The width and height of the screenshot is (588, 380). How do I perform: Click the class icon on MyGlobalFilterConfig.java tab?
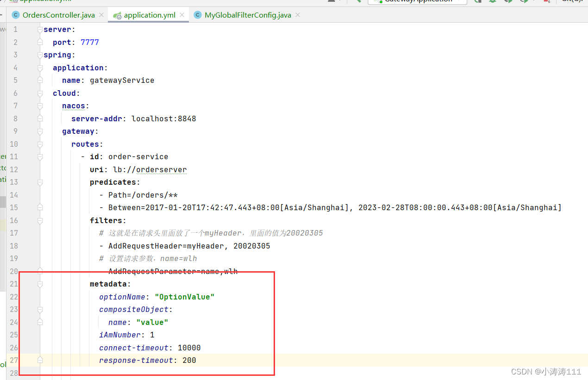coord(198,14)
